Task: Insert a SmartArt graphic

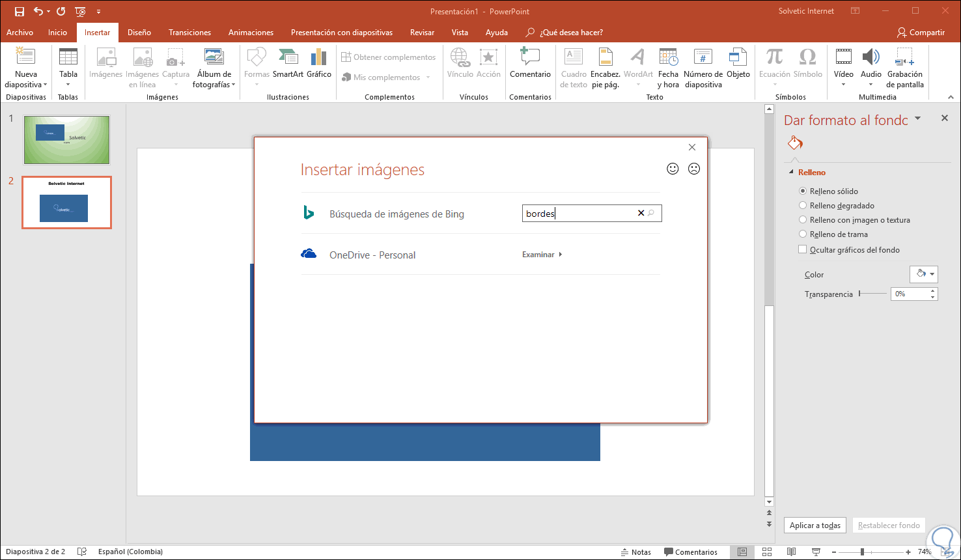Action: [288, 64]
